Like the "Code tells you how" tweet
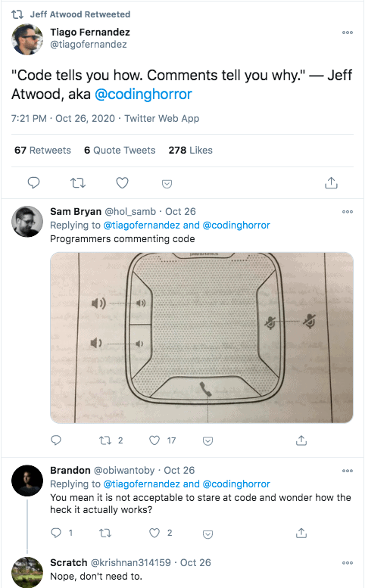Image resolution: width=365 pixels, height=588 pixels. (x=122, y=183)
